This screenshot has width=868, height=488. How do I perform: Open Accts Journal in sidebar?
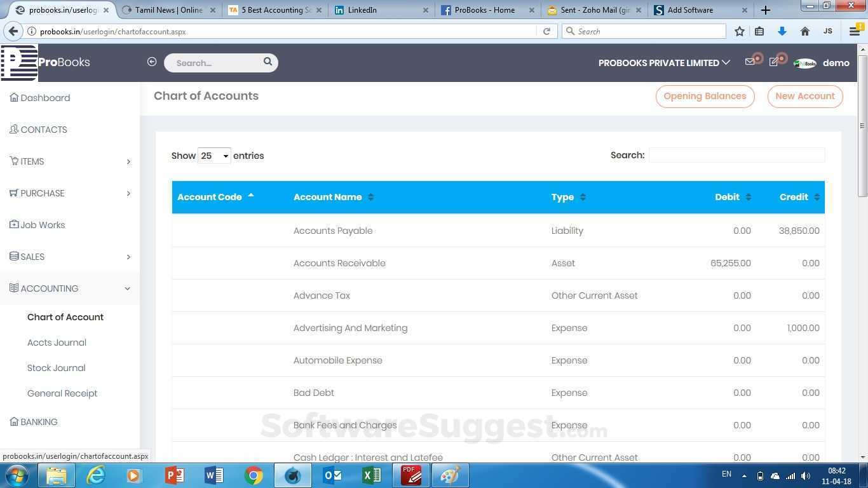click(57, 342)
